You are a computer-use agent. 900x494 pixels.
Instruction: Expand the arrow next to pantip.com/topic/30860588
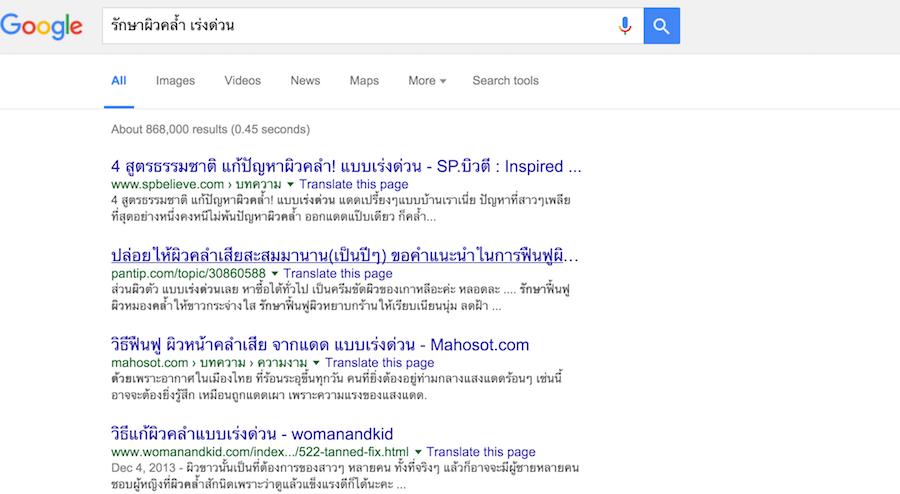(x=274, y=274)
